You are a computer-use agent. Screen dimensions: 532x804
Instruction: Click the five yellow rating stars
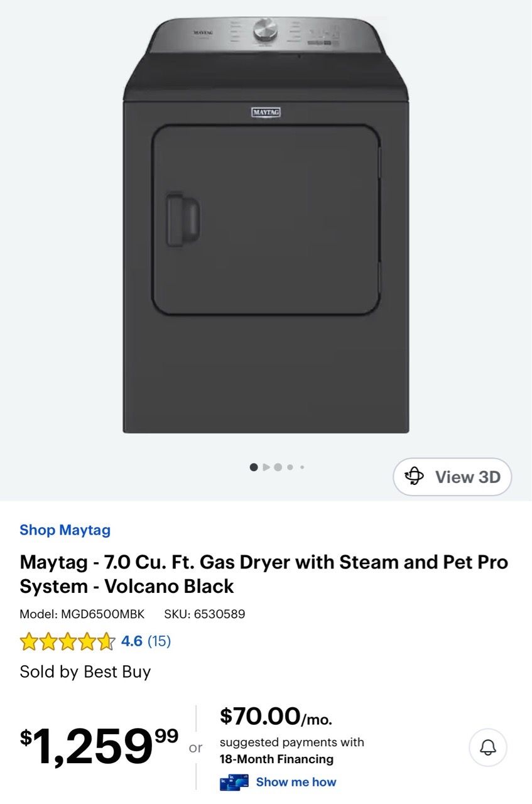click(x=67, y=641)
